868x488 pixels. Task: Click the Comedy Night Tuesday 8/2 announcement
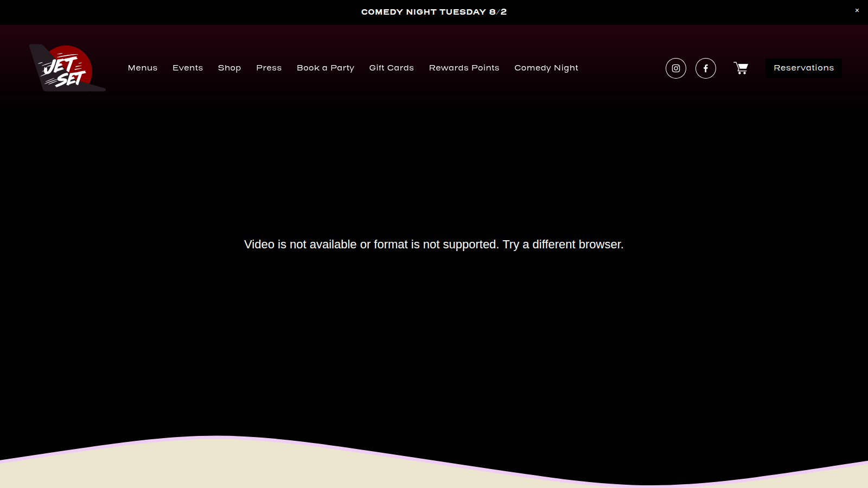tap(434, 12)
